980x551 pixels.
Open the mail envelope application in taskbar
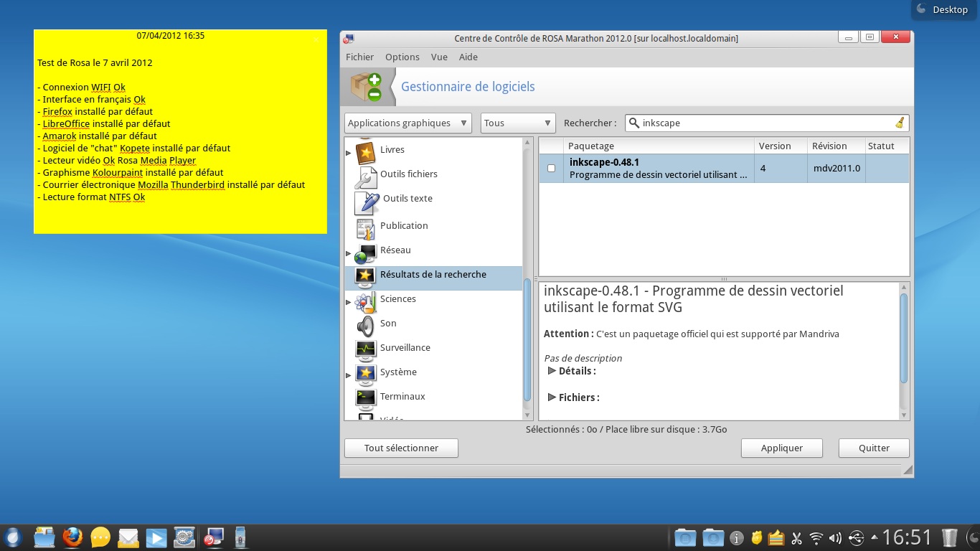point(128,537)
